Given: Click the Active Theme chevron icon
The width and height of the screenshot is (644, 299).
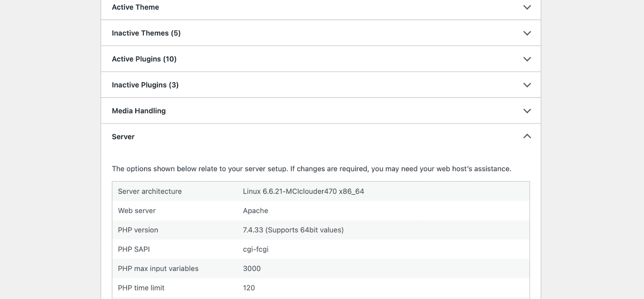Looking at the screenshot, I should tap(527, 7).
